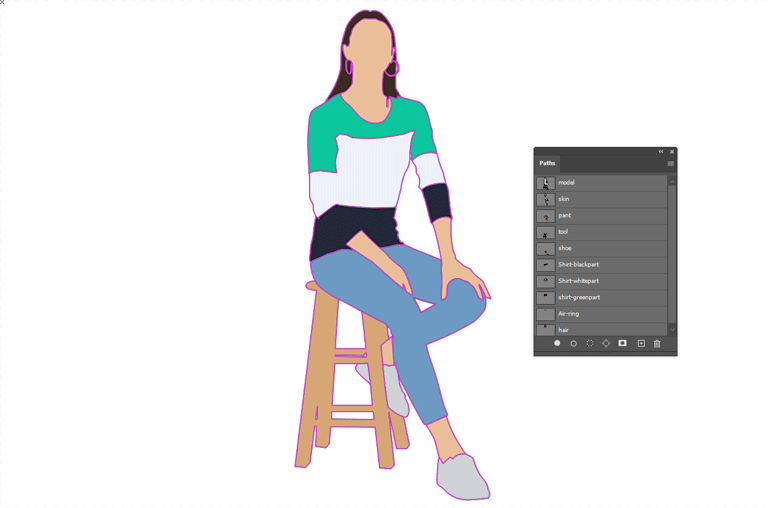Screen dimensions: 770x508
Task: Make work path from selection icon
Action: (606, 343)
